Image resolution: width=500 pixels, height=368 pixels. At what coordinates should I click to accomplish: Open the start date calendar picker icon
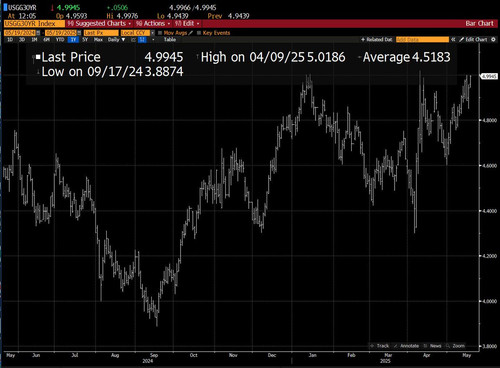point(38,33)
